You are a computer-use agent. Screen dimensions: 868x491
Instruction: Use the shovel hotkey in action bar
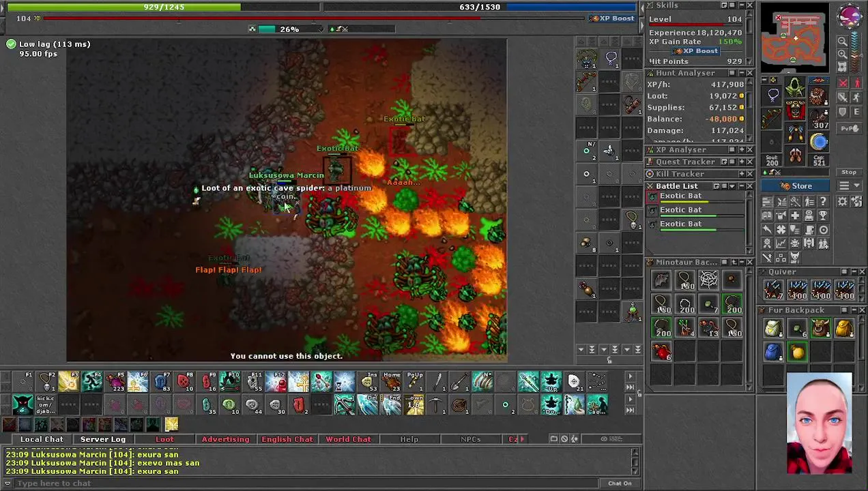coord(459,381)
